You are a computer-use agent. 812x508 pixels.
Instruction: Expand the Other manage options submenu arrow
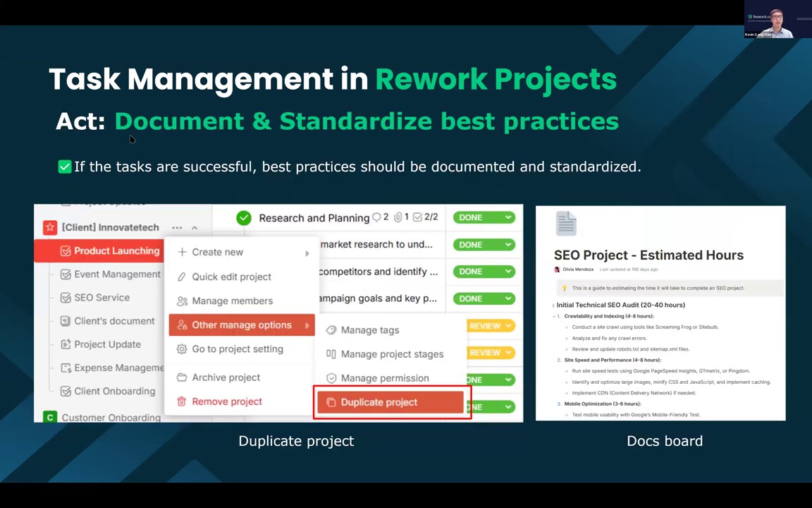click(x=307, y=325)
